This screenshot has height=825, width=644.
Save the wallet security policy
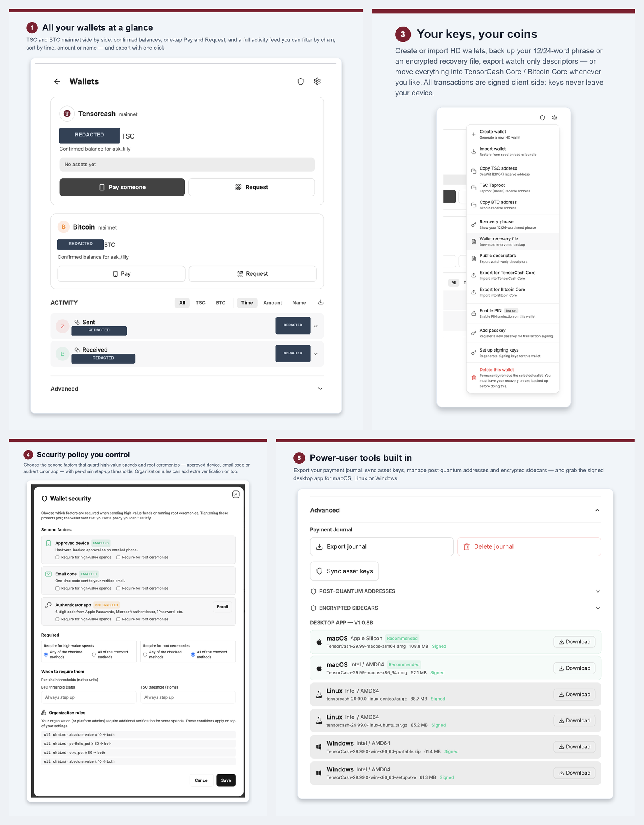point(226,780)
